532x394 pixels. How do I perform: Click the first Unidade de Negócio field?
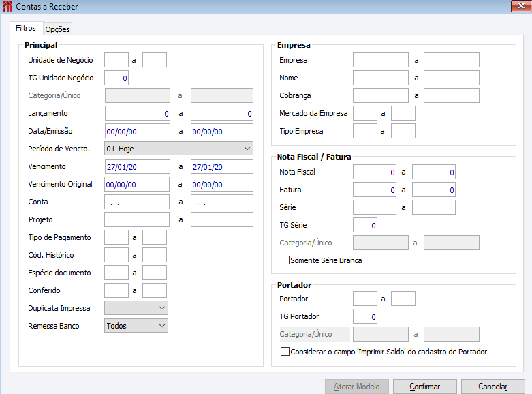point(116,60)
